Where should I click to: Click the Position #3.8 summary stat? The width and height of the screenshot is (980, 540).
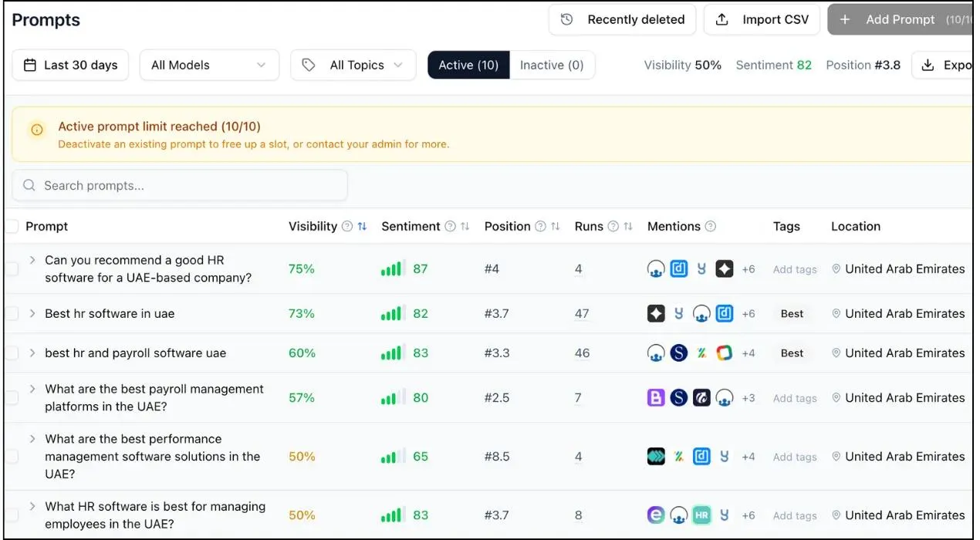[x=863, y=66]
